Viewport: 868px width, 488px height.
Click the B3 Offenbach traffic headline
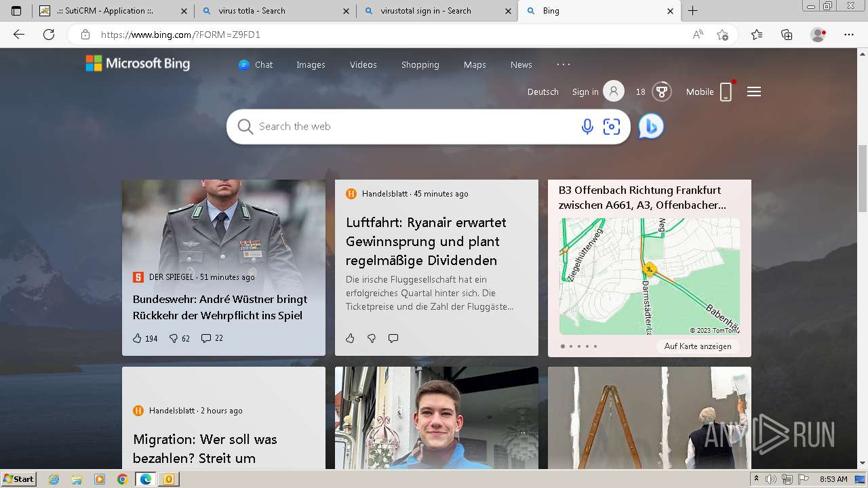pyautogui.click(x=642, y=197)
